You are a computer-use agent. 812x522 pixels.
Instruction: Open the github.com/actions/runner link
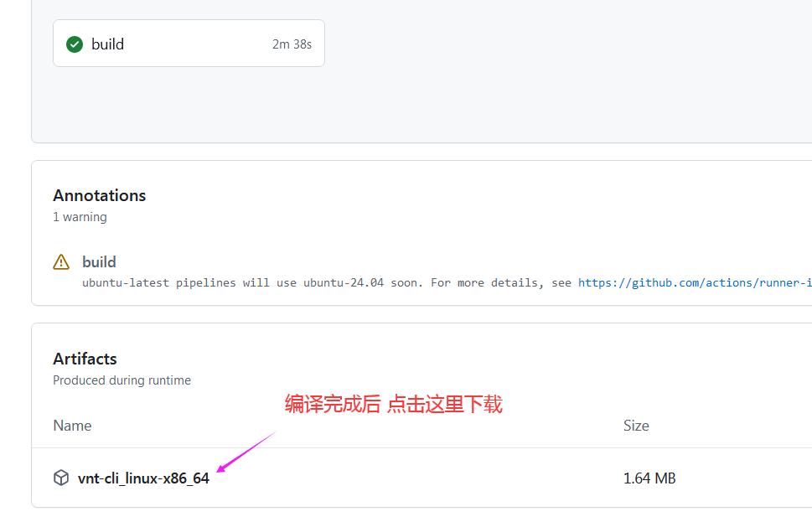tap(695, 282)
